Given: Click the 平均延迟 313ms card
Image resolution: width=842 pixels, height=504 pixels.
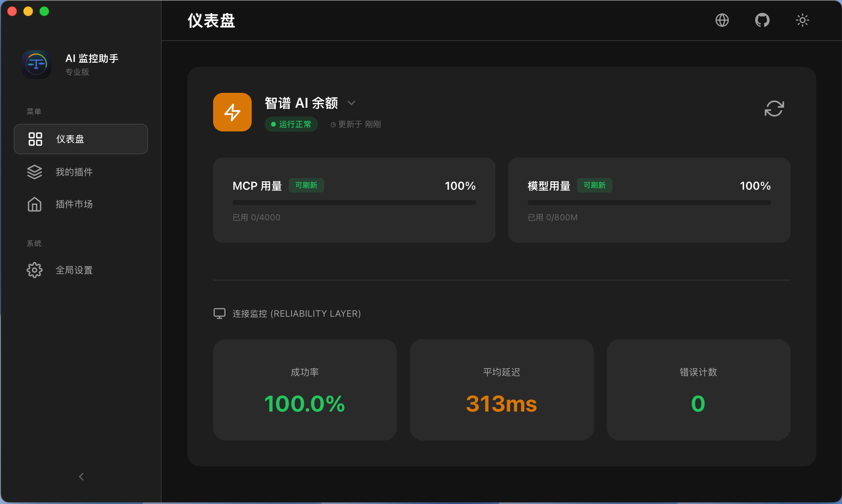Looking at the screenshot, I should coord(501,390).
